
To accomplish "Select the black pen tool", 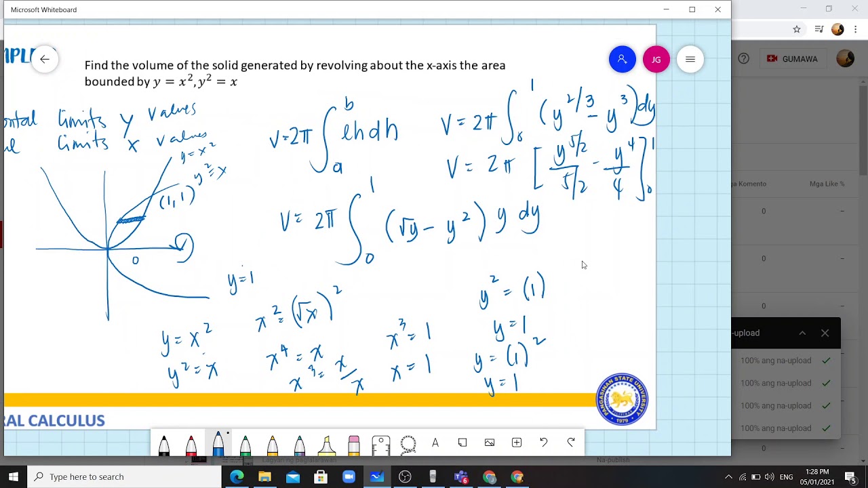I will [164, 444].
